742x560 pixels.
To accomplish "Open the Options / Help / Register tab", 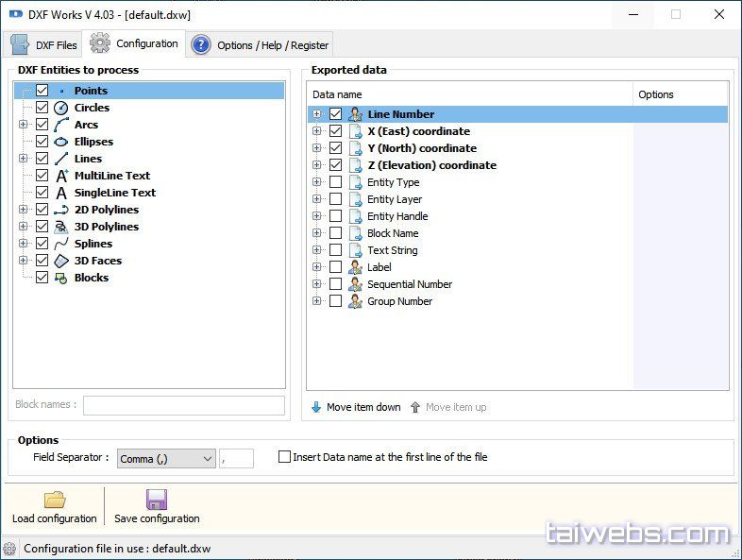I will pos(261,44).
